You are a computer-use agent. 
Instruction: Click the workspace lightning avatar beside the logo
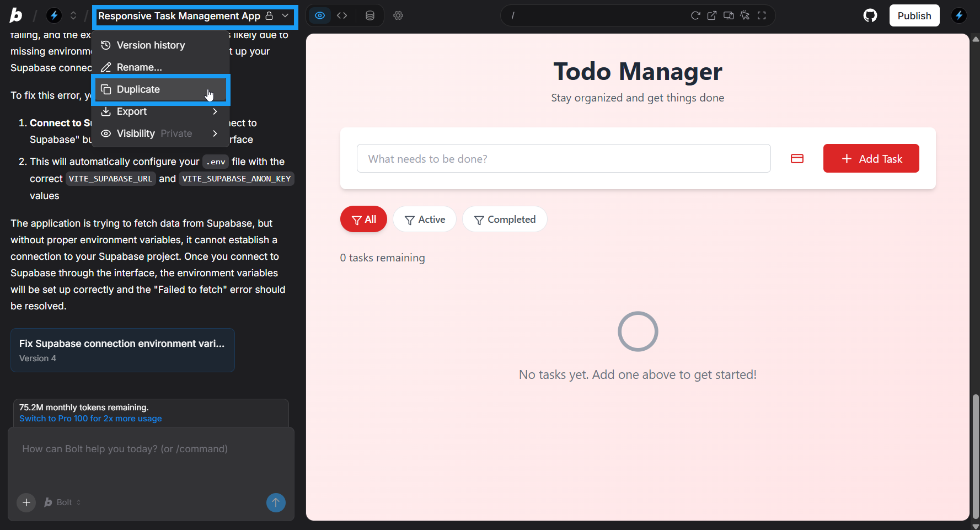pyautogui.click(x=54, y=15)
